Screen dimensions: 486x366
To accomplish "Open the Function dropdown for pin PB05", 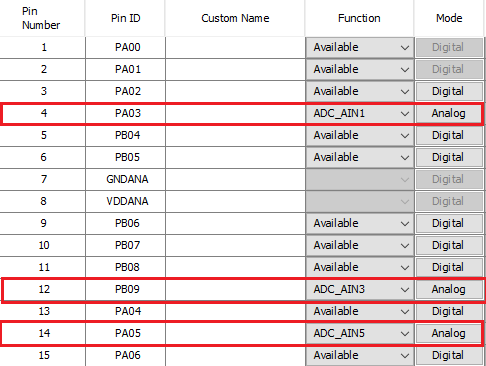I will (x=360, y=157).
